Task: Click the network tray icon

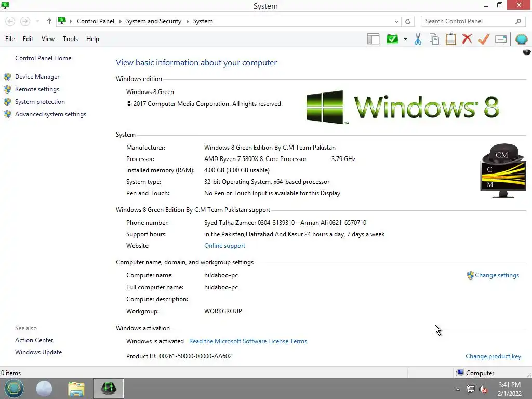Action: tap(471, 389)
